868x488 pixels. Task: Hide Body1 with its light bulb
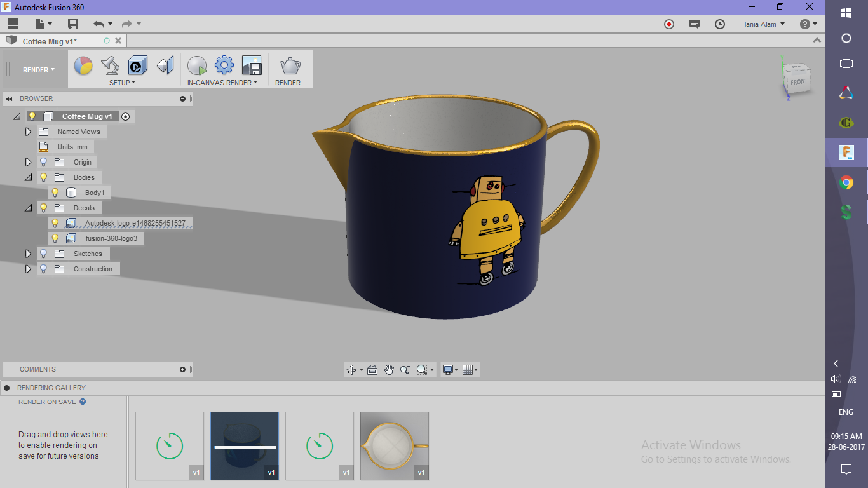click(55, 193)
